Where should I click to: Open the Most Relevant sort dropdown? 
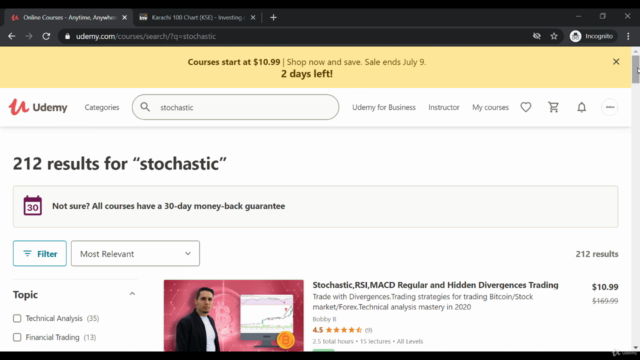pyautogui.click(x=135, y=253)
